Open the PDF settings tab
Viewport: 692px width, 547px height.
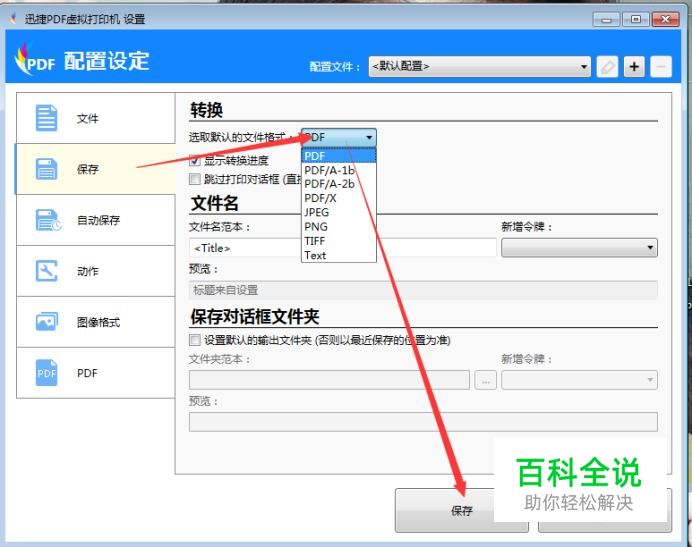(x=96, y=373)
